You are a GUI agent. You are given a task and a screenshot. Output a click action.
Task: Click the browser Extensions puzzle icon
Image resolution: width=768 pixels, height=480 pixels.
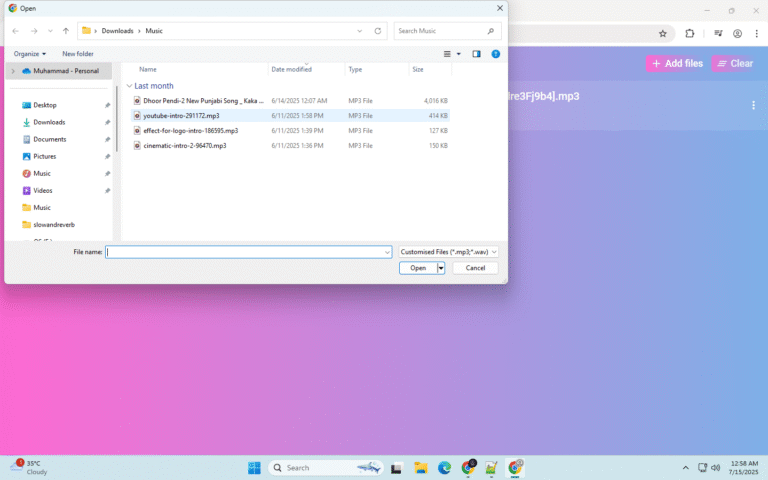point(689,33)
